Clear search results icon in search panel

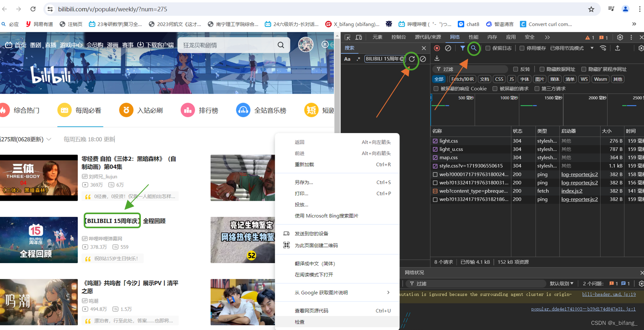tap(423, 59)
